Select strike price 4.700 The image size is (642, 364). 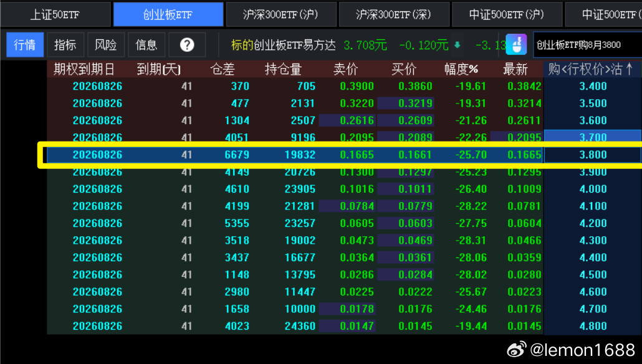click(x=593, y=309)
